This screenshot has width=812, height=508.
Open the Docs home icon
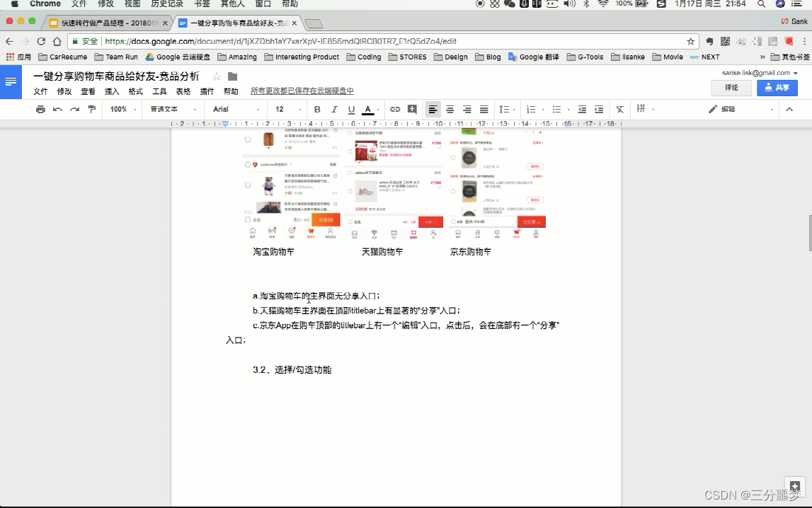[x=11, y=82]
